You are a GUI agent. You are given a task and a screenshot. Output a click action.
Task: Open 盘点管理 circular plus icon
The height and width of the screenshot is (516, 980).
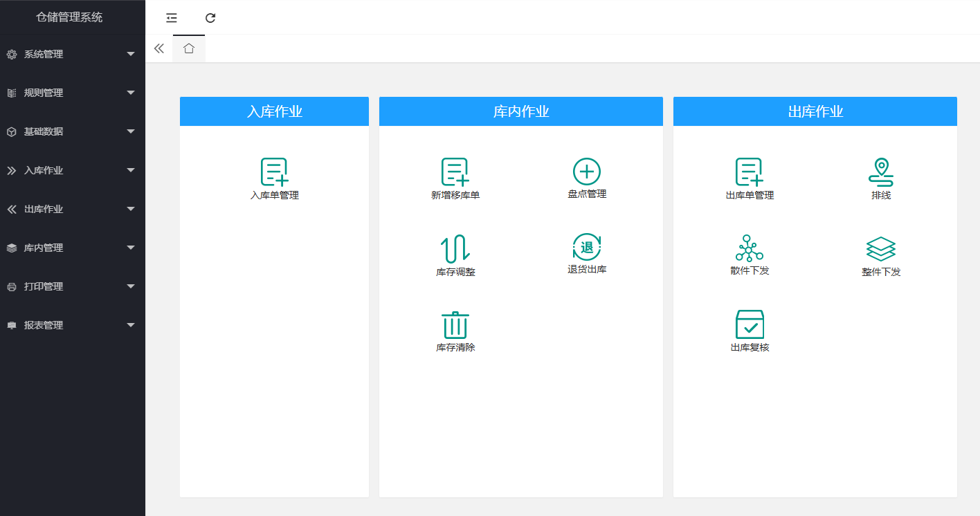(586, 171)
